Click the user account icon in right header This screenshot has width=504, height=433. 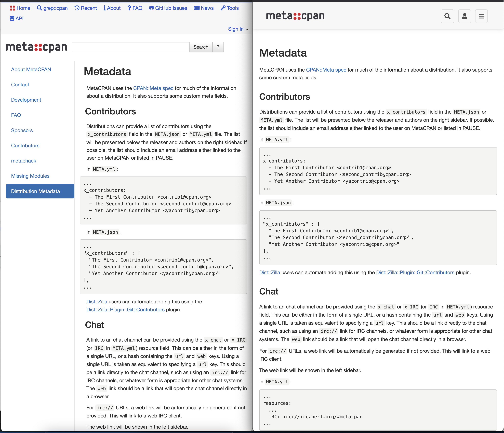coord(464,16)
